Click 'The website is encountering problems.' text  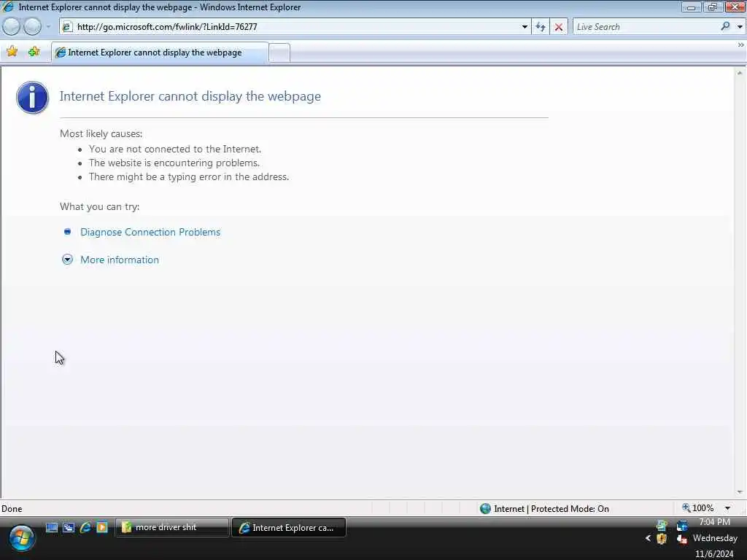174,163
